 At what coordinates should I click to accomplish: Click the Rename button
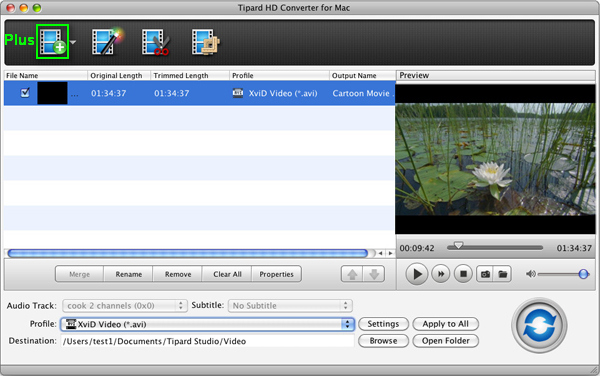tap(129, 274)
